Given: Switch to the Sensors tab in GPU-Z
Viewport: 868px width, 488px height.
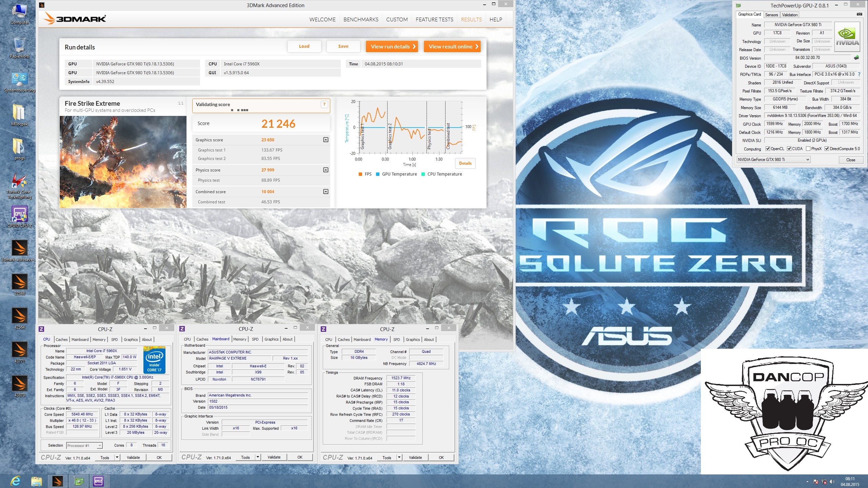Looking at the screenshot, I should [x=771, y=15].
